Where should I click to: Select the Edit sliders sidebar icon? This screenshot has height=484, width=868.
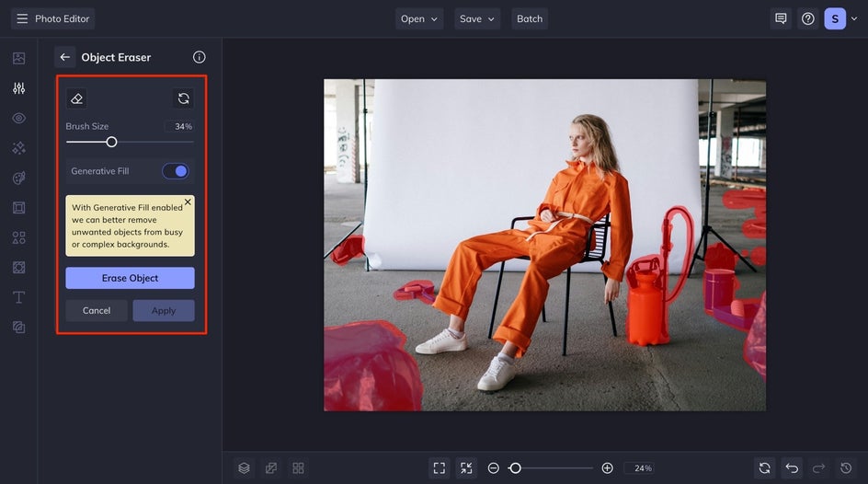(18, 88)
